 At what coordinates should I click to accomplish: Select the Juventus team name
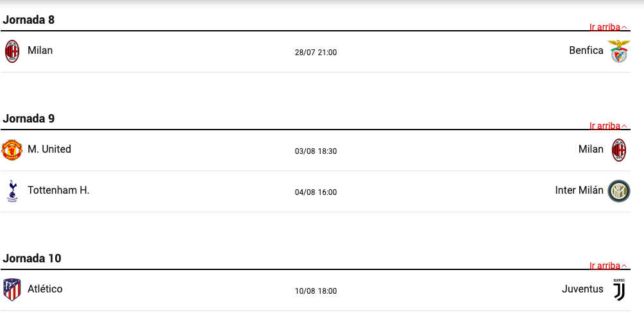(582, 289)
